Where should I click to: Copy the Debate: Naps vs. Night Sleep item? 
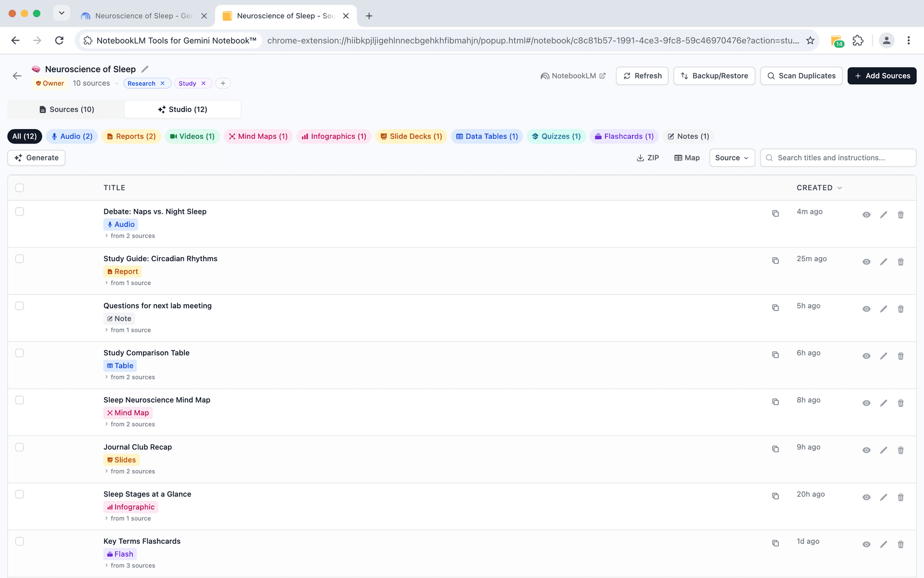[775, 213]
